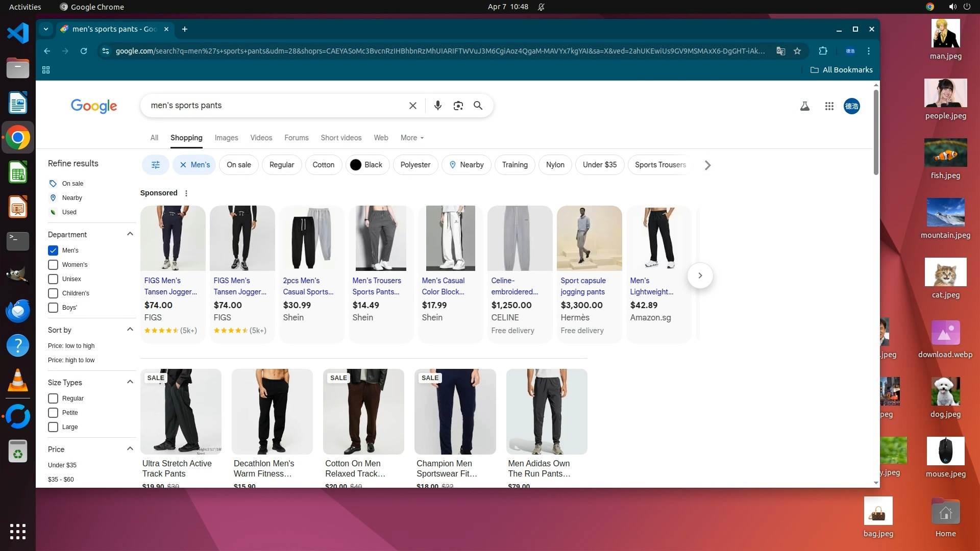Switch to the Videos tab
The width and height of the screenshot is (980, 551).
261,138
